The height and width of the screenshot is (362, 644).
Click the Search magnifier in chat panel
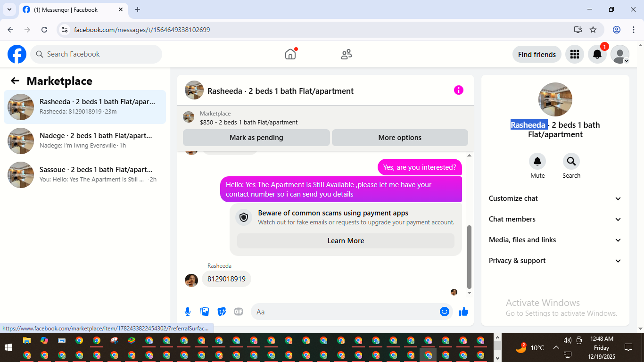pos(571,161)
